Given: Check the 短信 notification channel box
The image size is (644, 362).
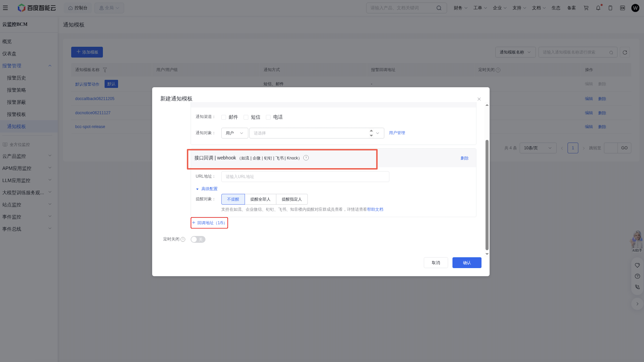Looking at the screenshot, I should (246, 117).
